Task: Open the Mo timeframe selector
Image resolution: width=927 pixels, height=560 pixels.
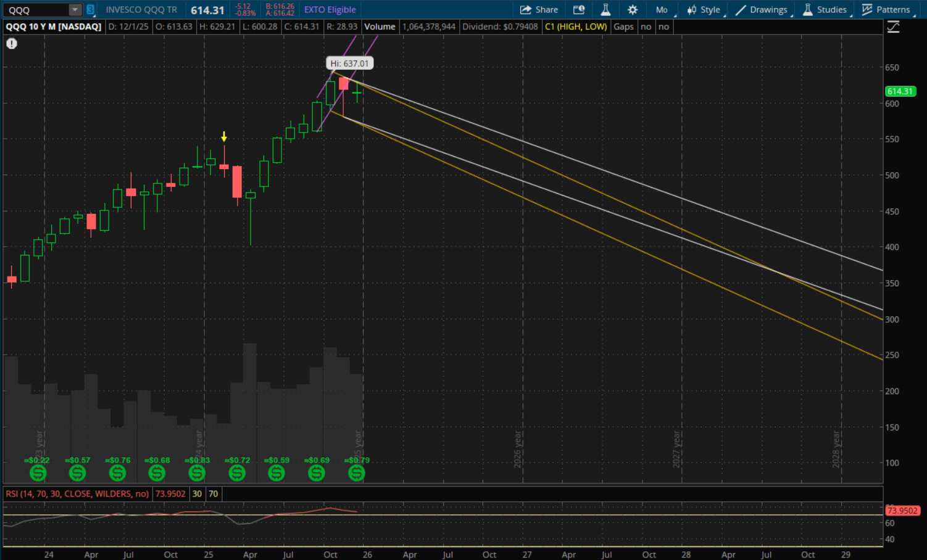Action: (x=662, y=10)
